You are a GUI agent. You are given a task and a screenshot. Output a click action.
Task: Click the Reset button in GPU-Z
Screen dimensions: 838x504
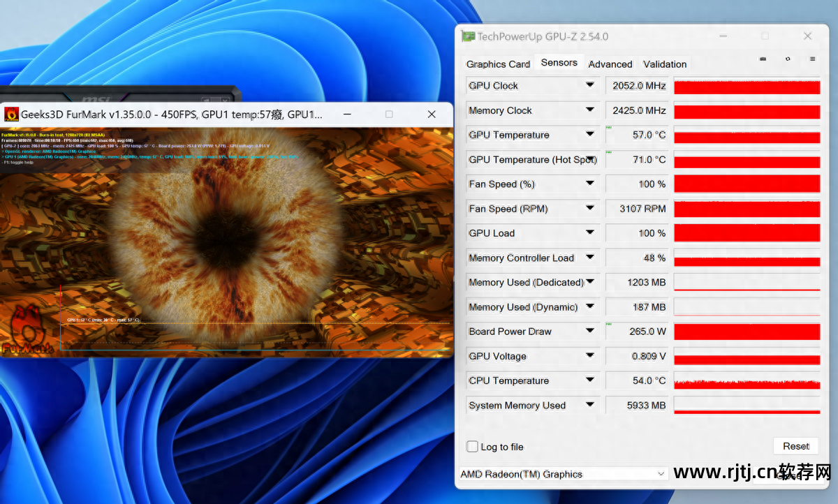coord(795,446)
